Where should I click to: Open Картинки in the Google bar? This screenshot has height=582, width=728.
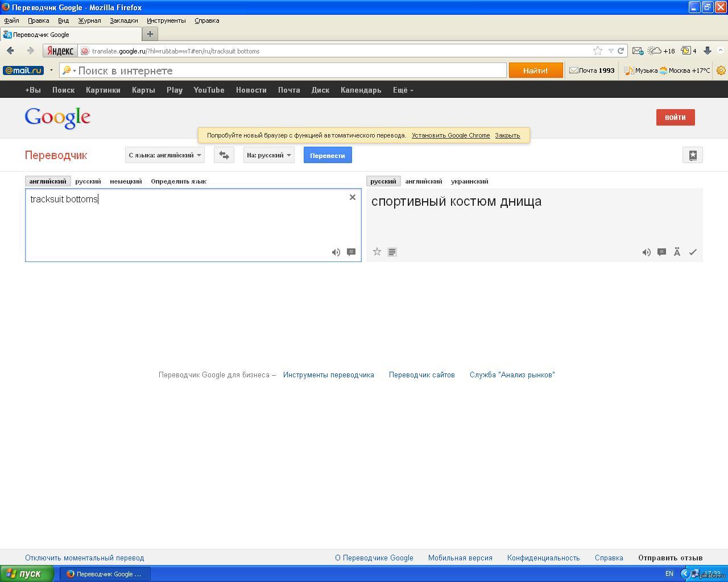103,90
